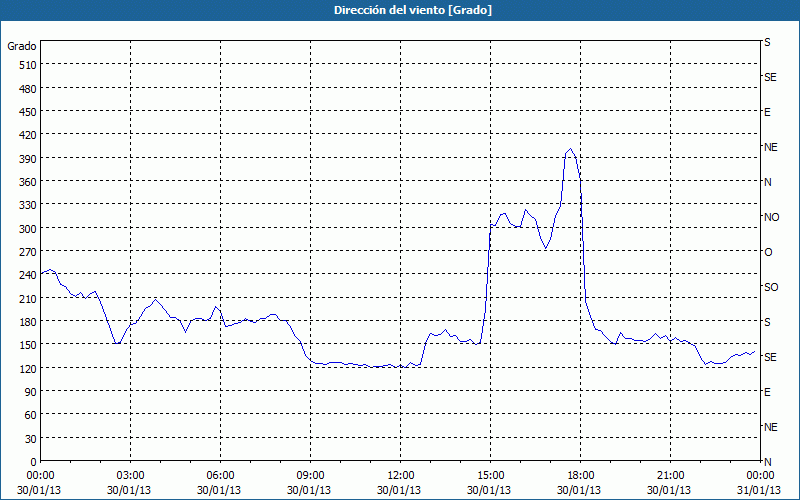The width and height of the screenshot is (800, 500).
Task: Select the 240 degree axis label
Action: 28,275
